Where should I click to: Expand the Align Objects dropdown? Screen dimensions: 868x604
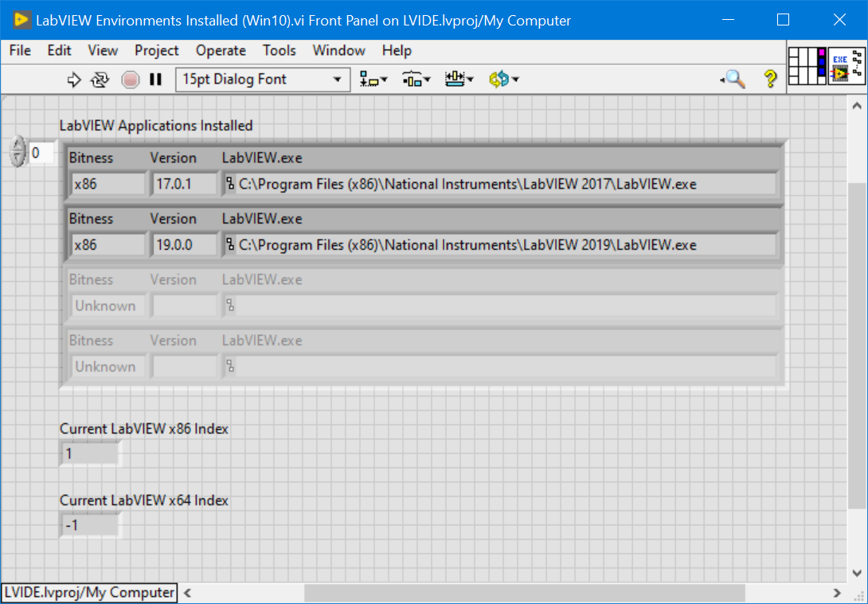(373, 80)
